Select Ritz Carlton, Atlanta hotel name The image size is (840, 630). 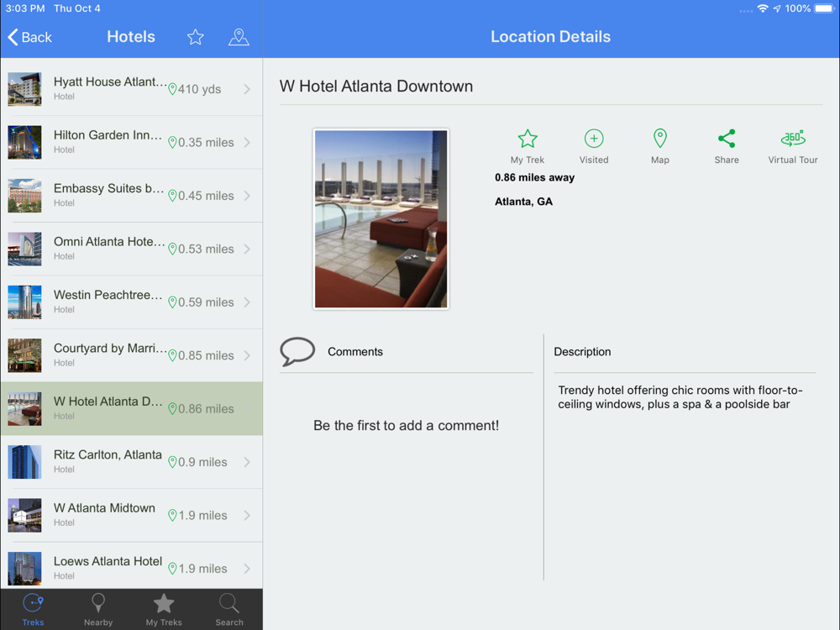(x=108, y=454)
